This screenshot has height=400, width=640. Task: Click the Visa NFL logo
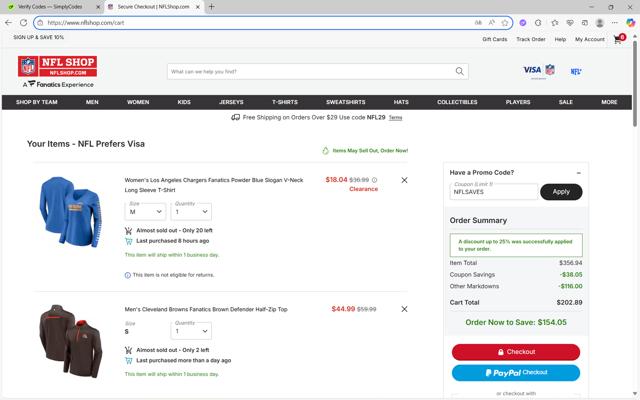pyautogui.click(x=539, y=71)
